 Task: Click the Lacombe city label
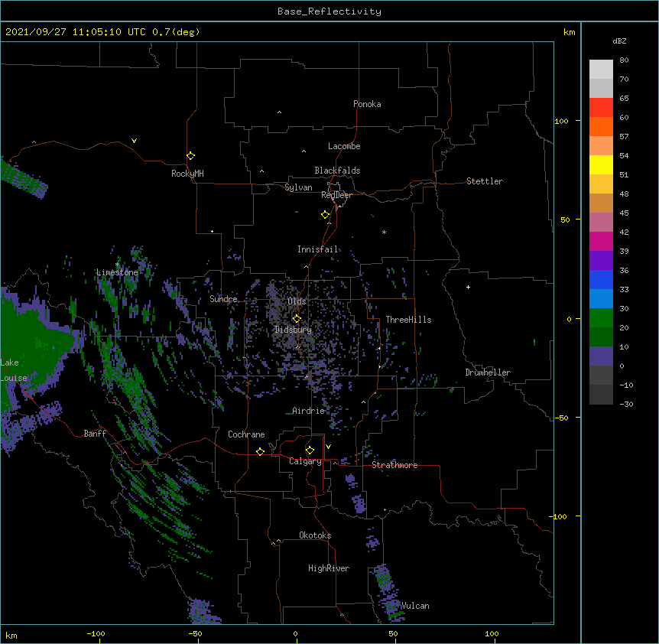344,146
